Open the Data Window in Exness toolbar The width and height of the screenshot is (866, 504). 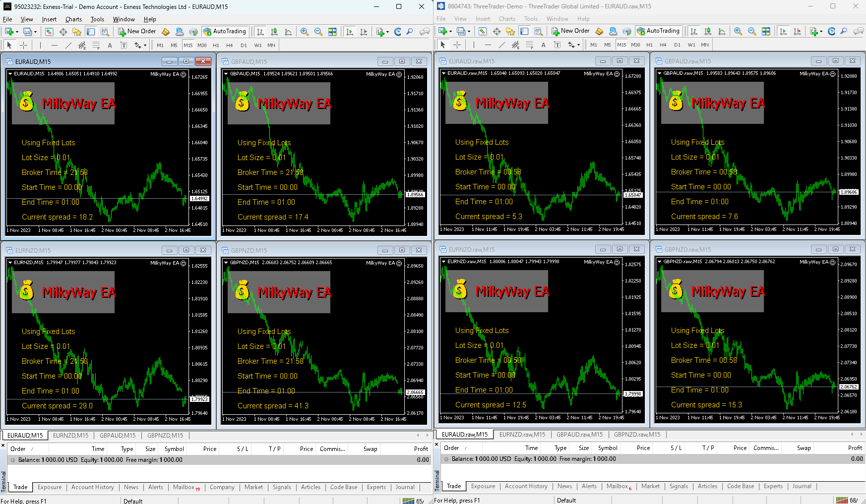coord(63,32)
